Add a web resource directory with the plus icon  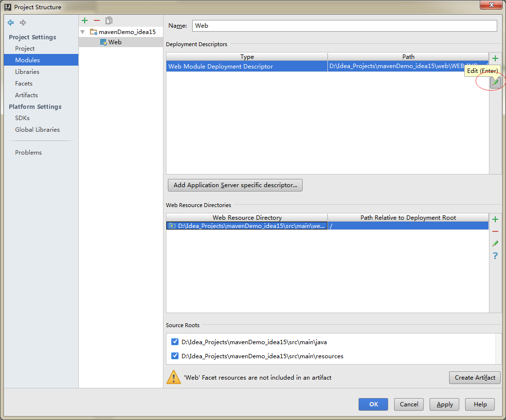(495, 219)
